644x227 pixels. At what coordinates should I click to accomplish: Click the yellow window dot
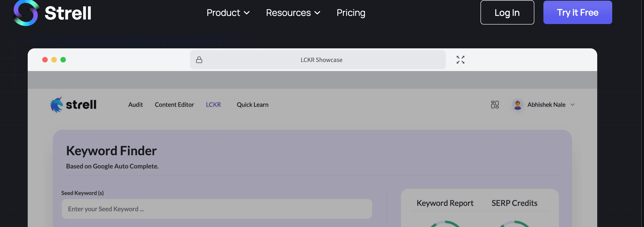[x=54, y=60]
